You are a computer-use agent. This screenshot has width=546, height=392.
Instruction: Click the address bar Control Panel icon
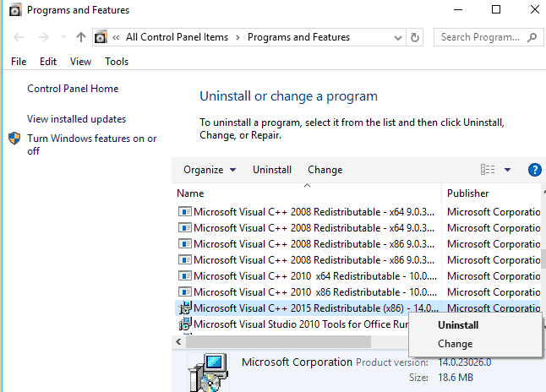101,37
